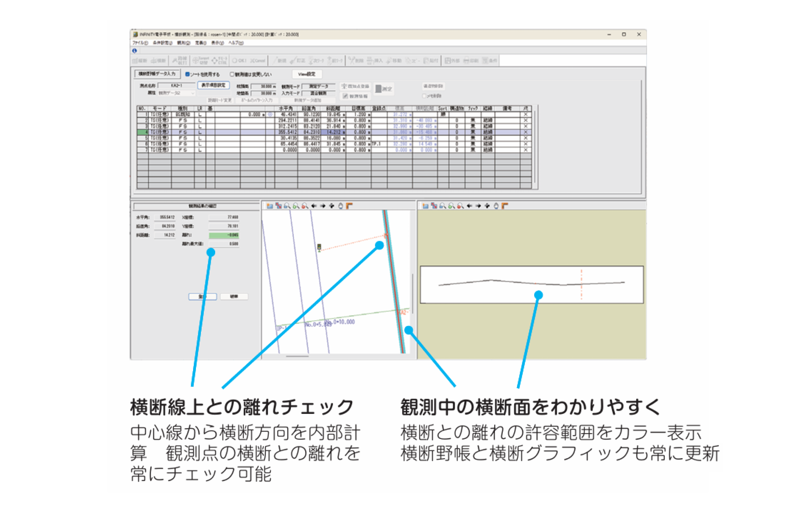Open the 観測モード 測定データ selector
Image resolution: width=812 pixels, height=513 pixels.
point(318,86)
